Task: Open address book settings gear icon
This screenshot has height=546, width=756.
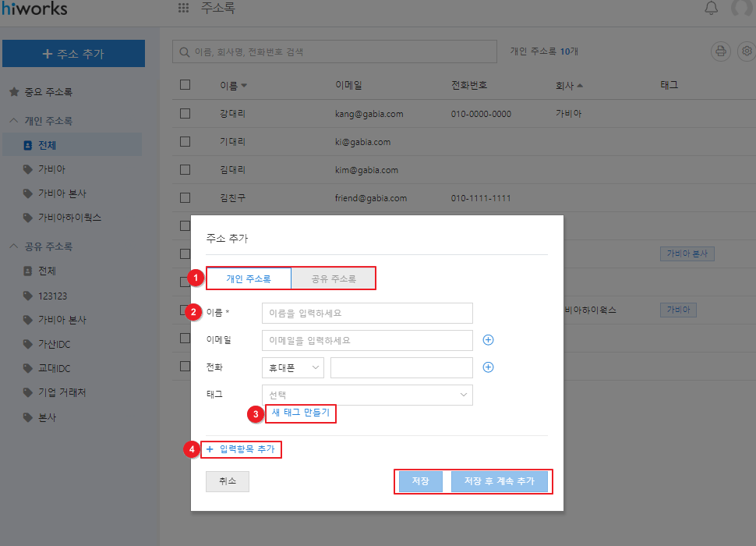Action: [x=747, y=51]
